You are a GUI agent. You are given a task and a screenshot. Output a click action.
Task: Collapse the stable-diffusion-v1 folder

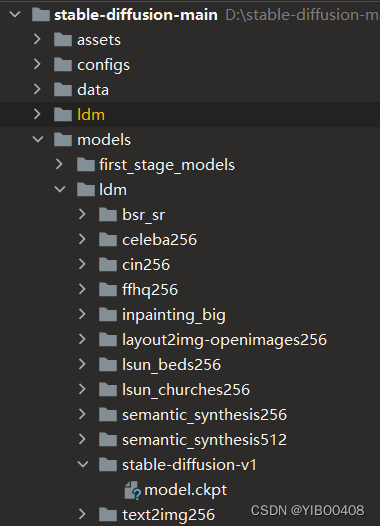(83, 464)
